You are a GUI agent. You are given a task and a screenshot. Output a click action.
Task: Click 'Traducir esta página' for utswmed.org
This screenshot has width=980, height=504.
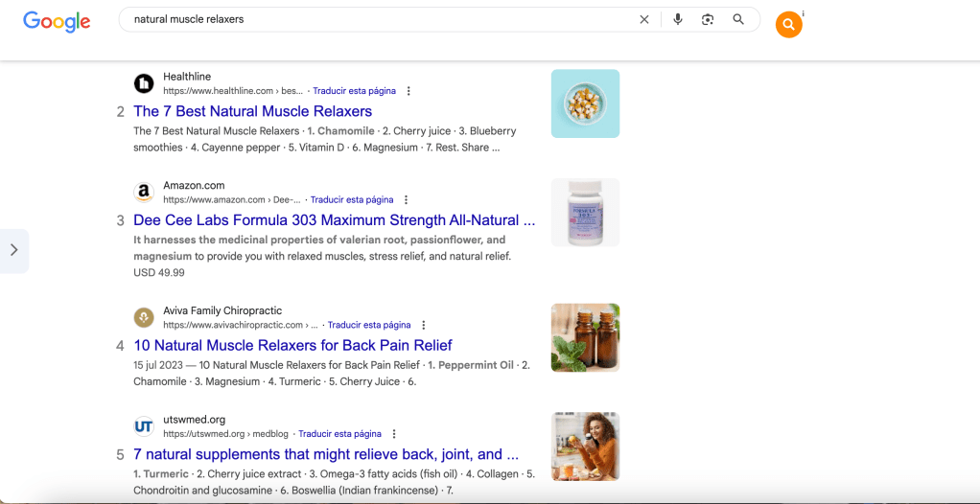tap(340, 433)
